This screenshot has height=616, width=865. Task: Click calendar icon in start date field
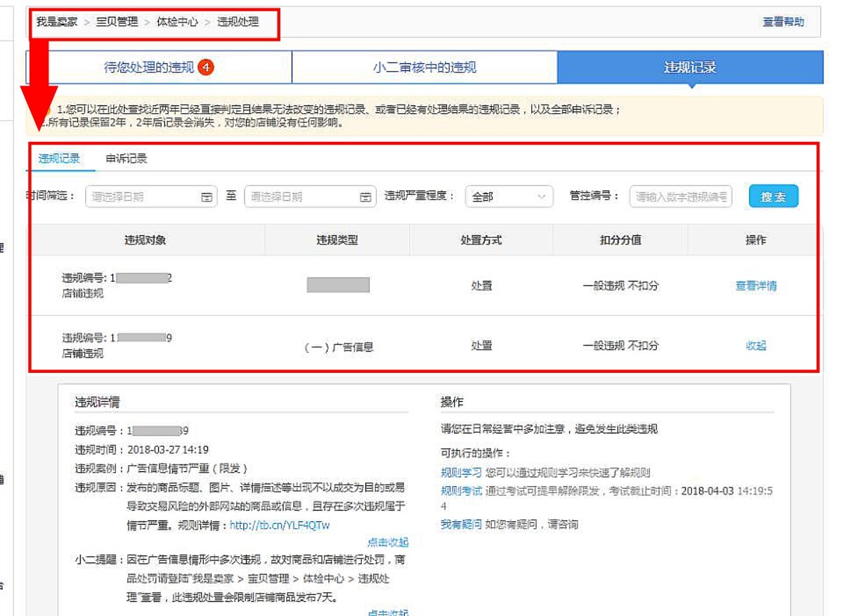click(x=207, y=197)
